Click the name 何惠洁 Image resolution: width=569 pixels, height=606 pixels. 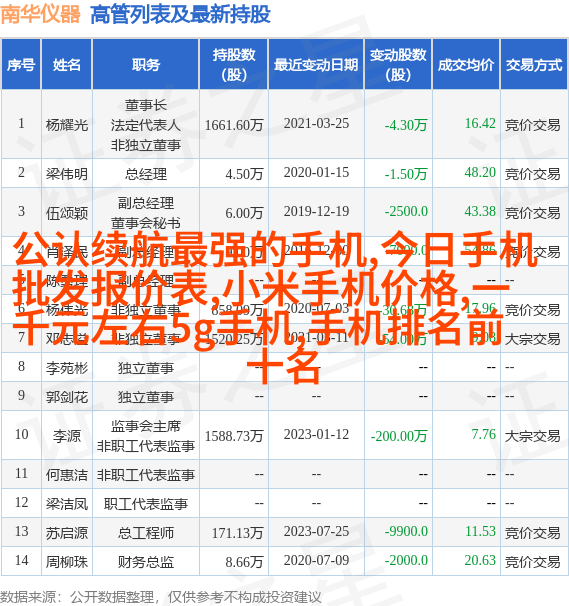pyautogui.click(x=67, y=475)
